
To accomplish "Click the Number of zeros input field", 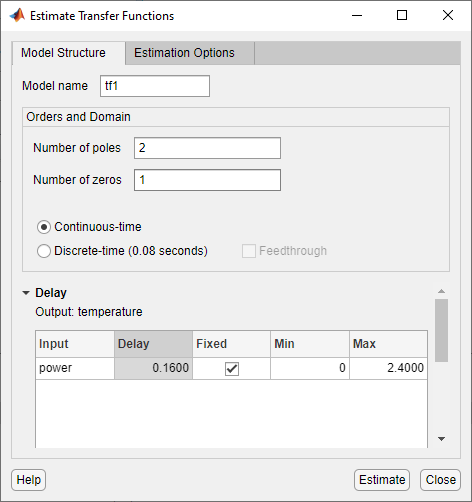I will (x=207, y=180).
